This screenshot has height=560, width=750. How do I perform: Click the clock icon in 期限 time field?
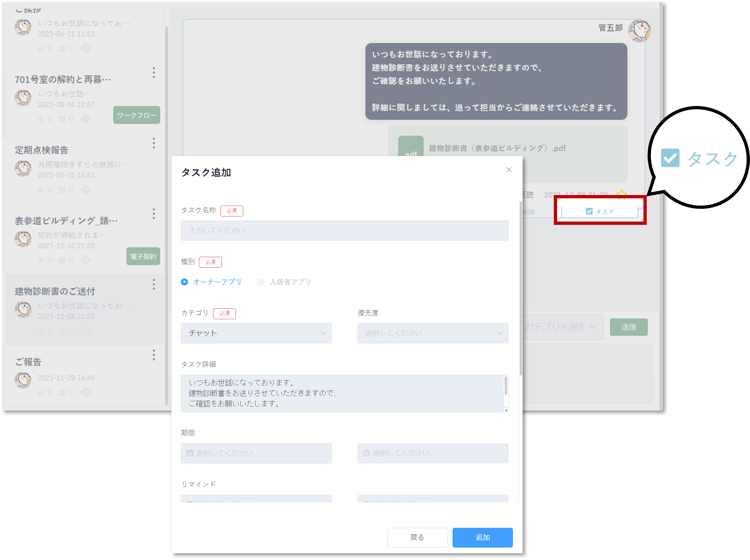(366, 453)
